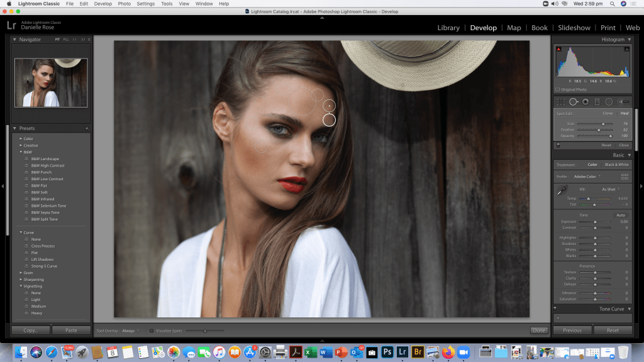This screenshot has width=644, height=362.
Task: Click the add preset plus icon
Action: [x=87, y=128]
